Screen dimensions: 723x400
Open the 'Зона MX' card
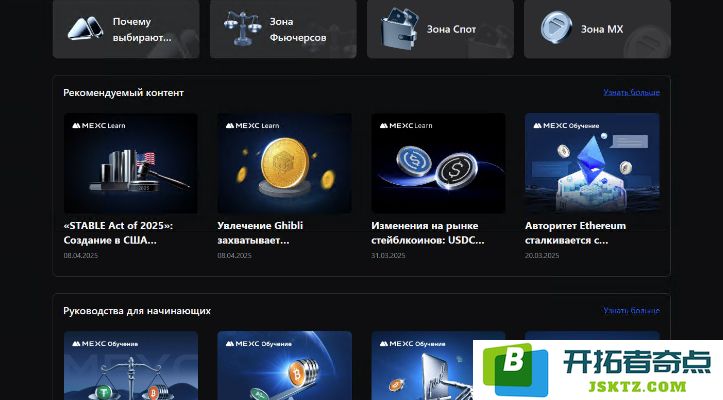[597, 29]
